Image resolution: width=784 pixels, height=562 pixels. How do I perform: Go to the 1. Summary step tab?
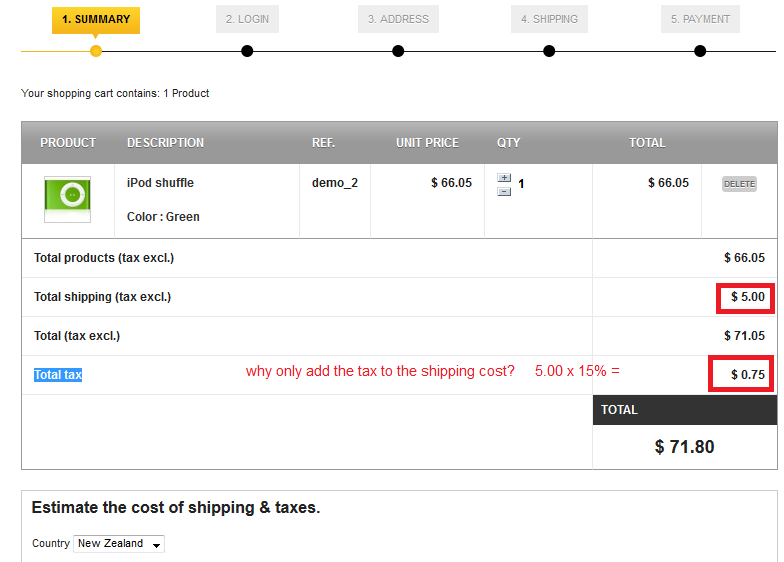[x=96, y=20]
